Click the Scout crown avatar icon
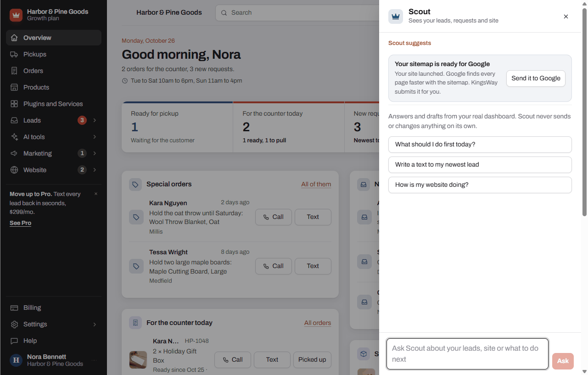Screen dimensions: 588x375 point(396,17)
